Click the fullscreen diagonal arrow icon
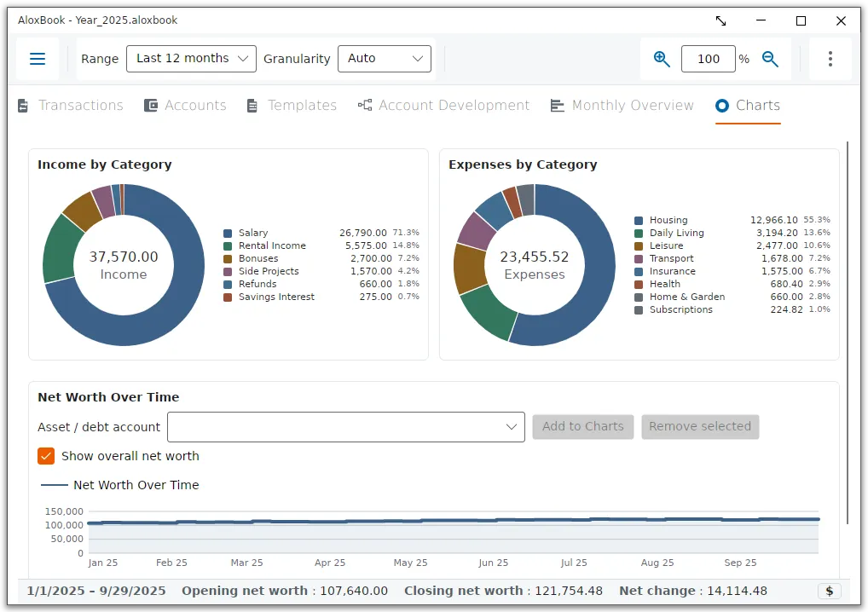The width and height of the screenshot is (868, 612). [x=720, y=21]
